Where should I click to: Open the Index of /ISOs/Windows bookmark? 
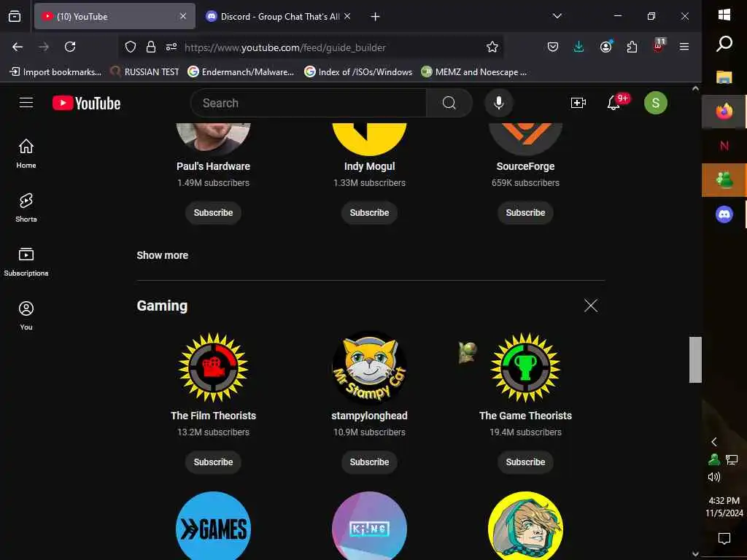358,72
